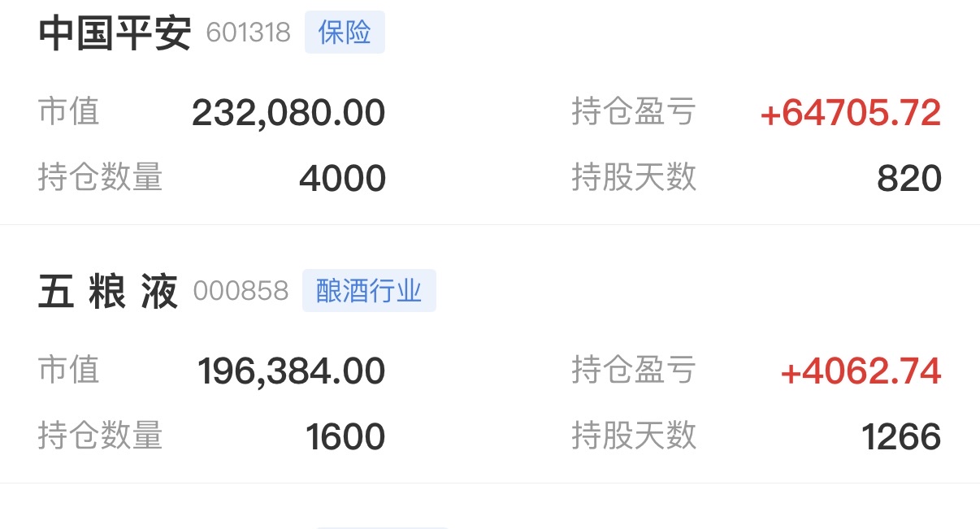Open the 中国平安 stock name

(x=115, y=33)
